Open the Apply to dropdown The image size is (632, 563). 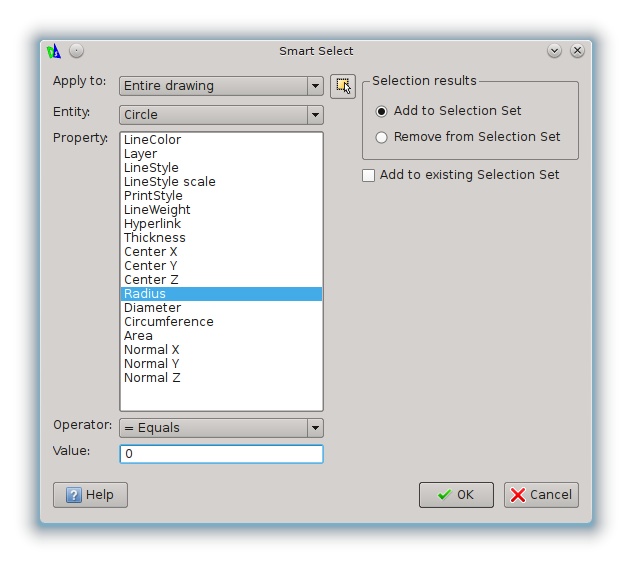221,86
